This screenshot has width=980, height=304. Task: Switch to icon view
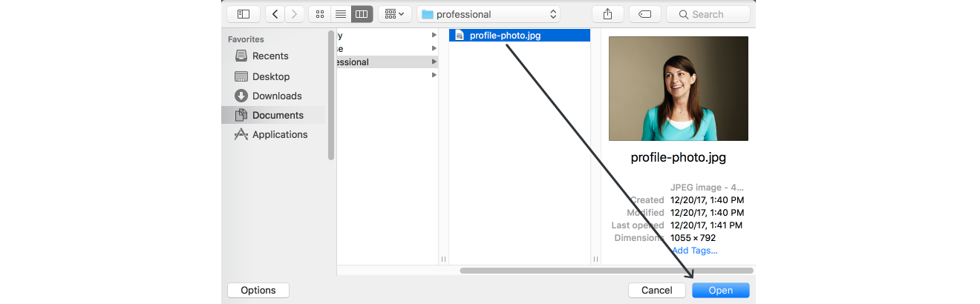[320, 14]
